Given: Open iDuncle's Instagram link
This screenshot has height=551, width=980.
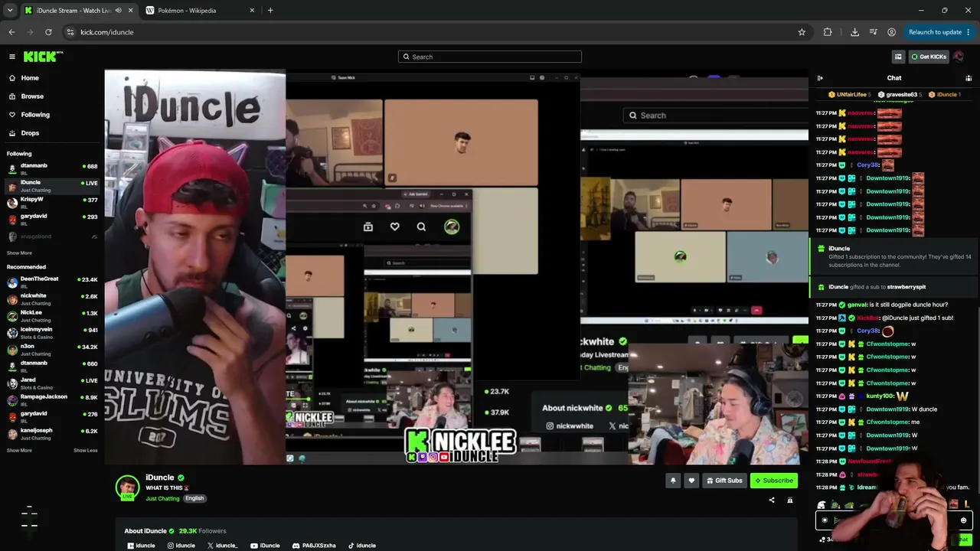Looking at the screenshot, I should click(x=181, y=546).
